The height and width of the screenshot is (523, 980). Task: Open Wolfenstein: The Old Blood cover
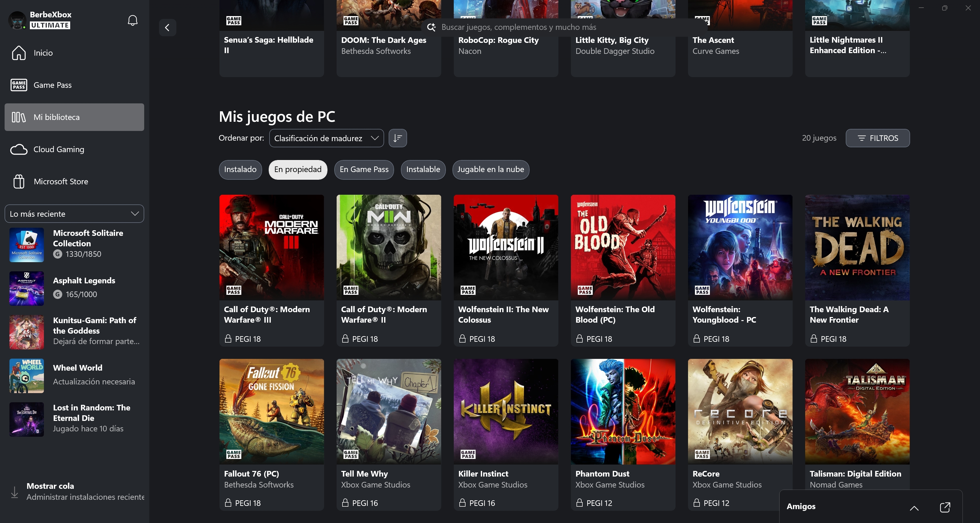click(623, 248)
